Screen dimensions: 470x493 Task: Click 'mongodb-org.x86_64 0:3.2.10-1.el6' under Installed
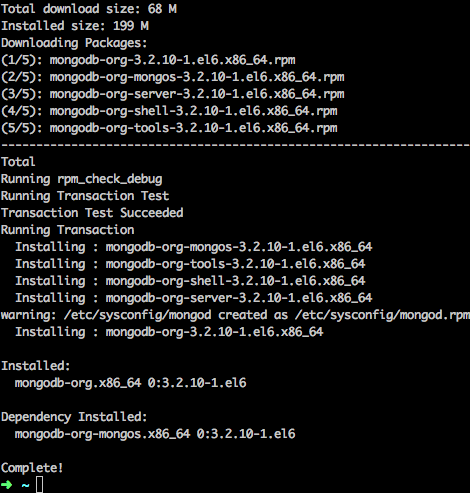pyautogui.click(x=130, y=383)
